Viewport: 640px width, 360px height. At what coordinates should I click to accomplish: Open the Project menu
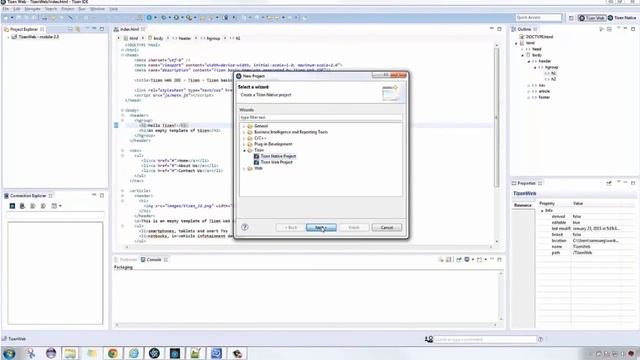tap(68, 9)
